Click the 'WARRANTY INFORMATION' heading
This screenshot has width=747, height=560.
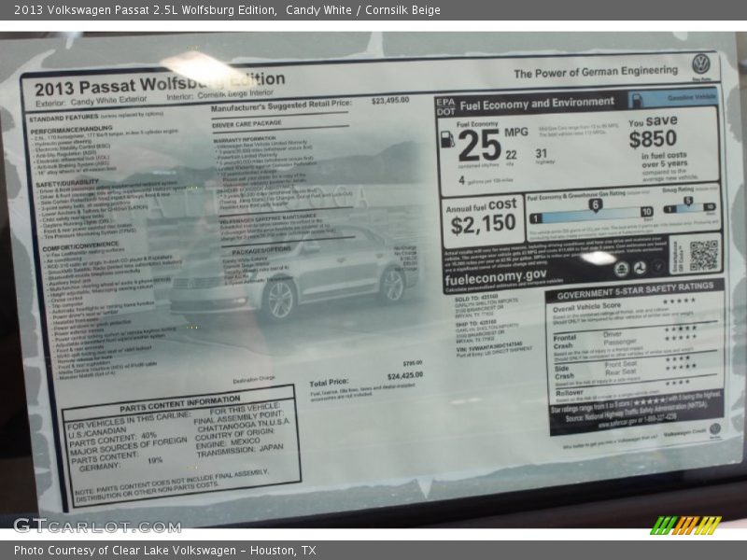point(245,139)
